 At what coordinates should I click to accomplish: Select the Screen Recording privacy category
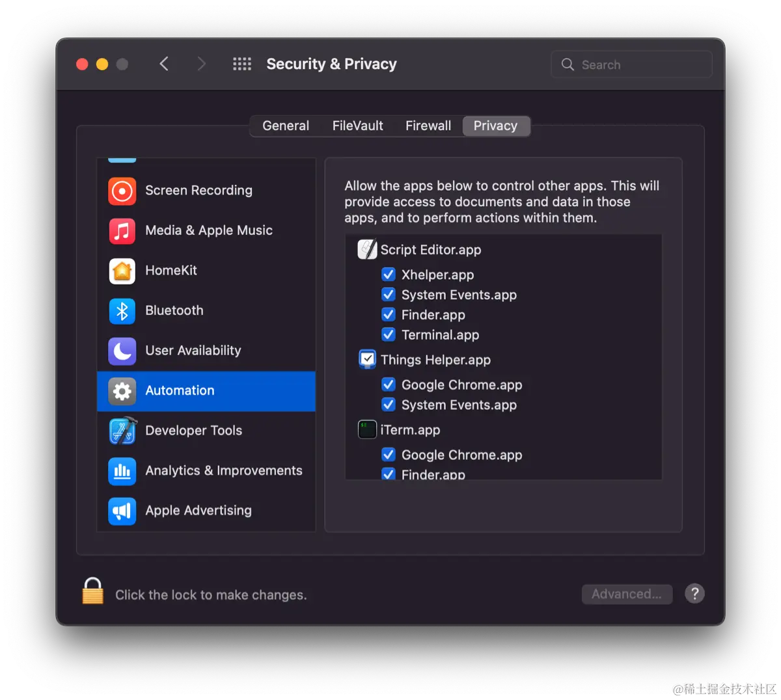pyautogui.click(x=199, y=191)
